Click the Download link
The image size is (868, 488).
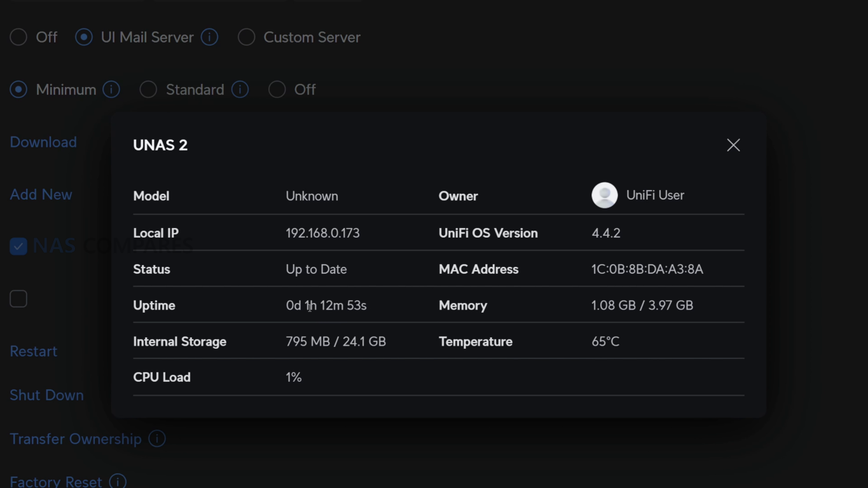[x=43, y=142]
